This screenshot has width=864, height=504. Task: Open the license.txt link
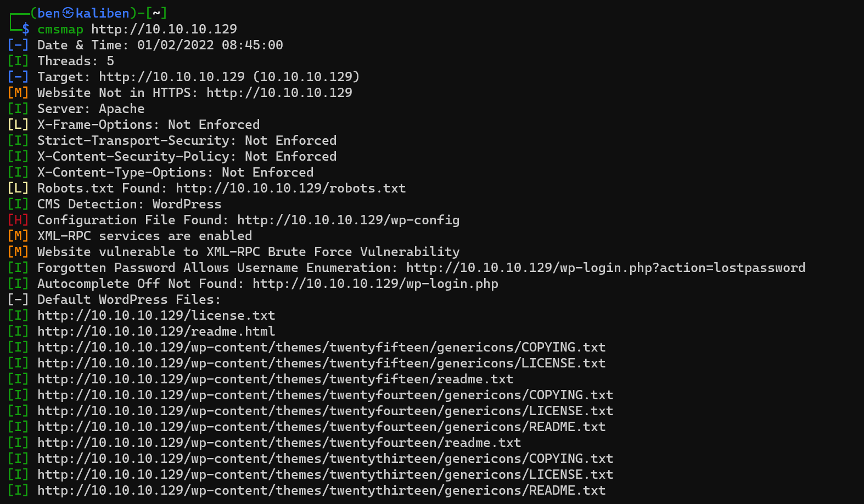tap(156, 315)
